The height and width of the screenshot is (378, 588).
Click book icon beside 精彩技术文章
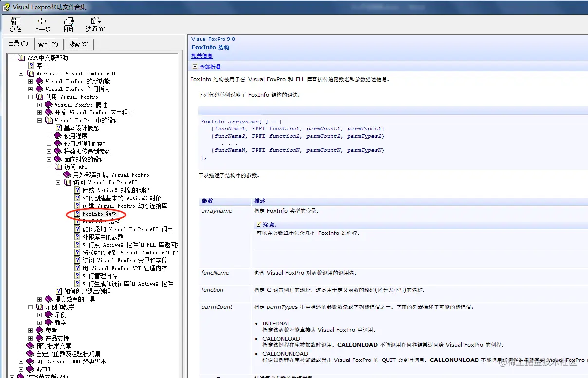tap(31, 346)
